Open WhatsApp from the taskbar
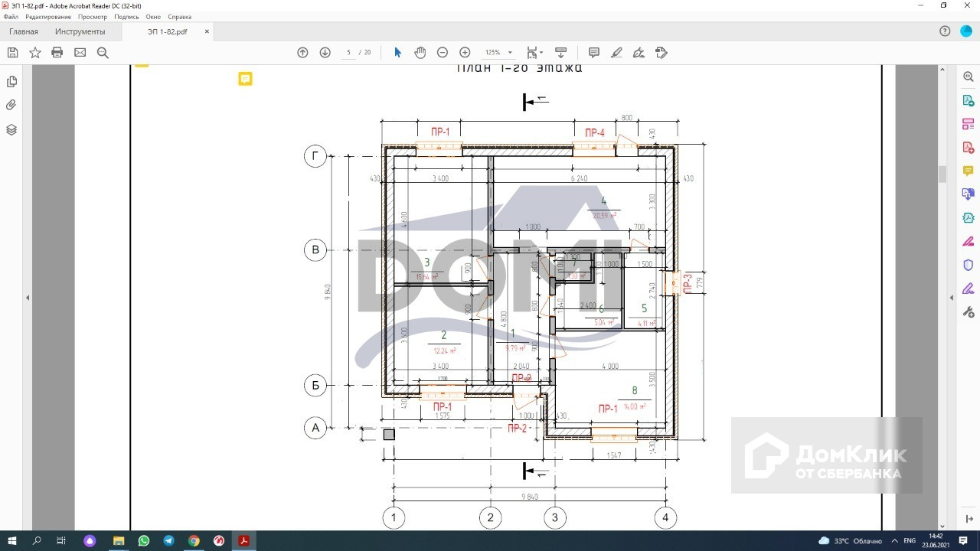Screen dimensions: 980x551 pos(144,541)
